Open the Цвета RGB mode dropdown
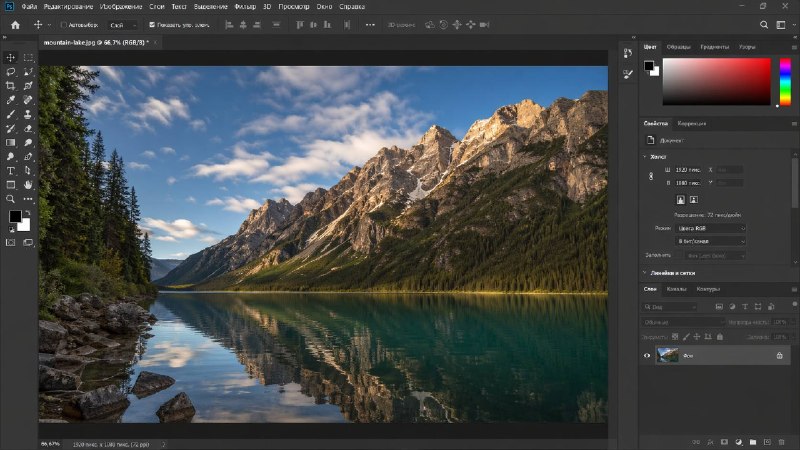 [x=711, y=228]
